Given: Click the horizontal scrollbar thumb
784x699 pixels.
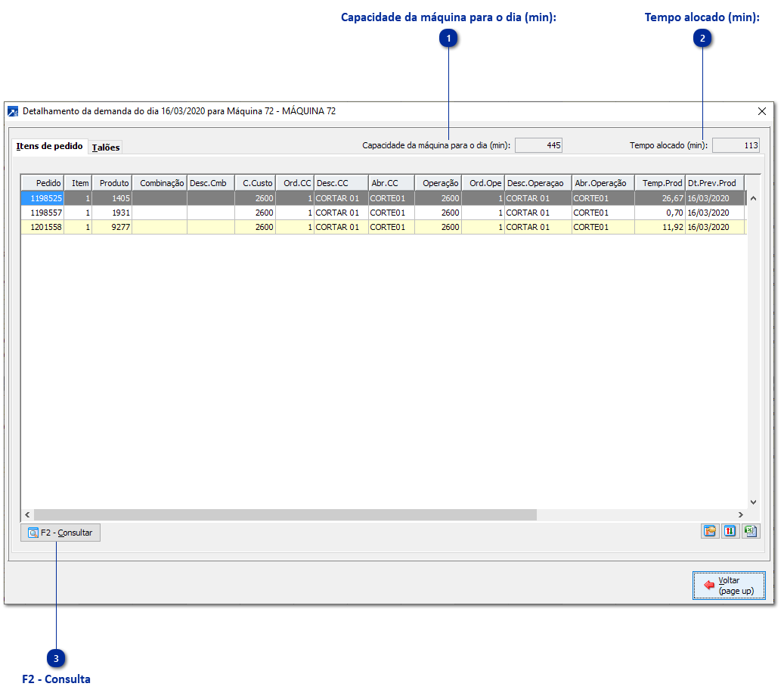Looking at the screenshot, I should tap(285, 514).
